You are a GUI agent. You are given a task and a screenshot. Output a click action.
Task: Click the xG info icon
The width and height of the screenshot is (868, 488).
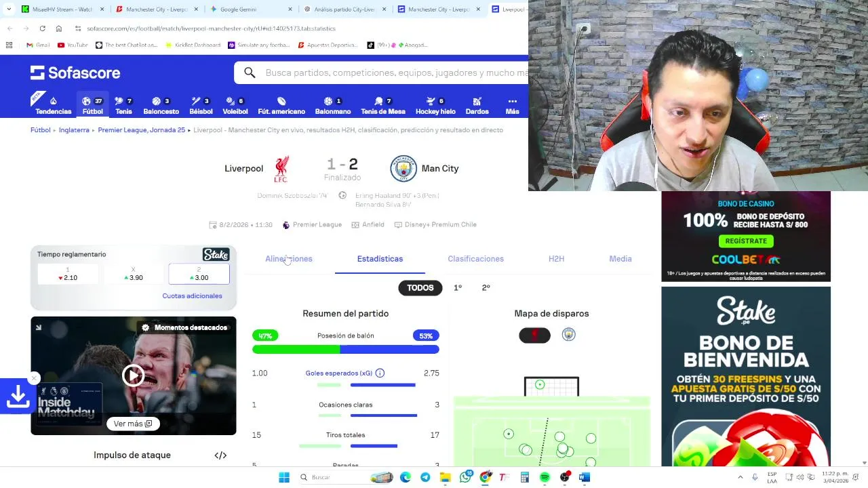pos(380,373)
